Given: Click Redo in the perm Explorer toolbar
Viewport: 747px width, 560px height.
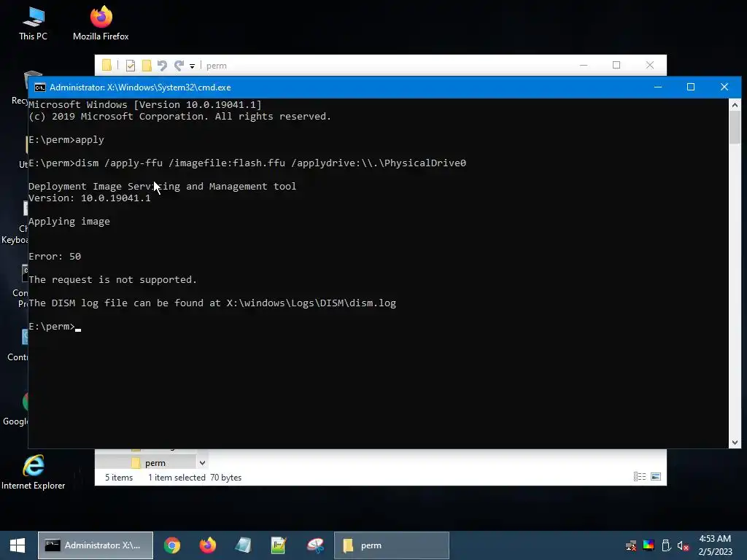Looking at the screenshot, I should pyautogui.click(x=179, y=66).
